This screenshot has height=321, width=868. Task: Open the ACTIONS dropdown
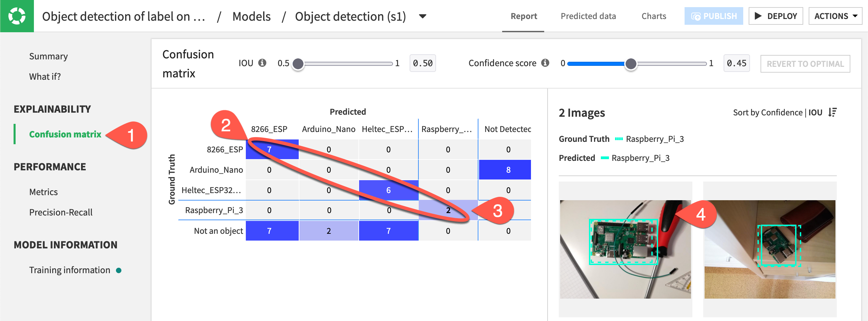835,16
